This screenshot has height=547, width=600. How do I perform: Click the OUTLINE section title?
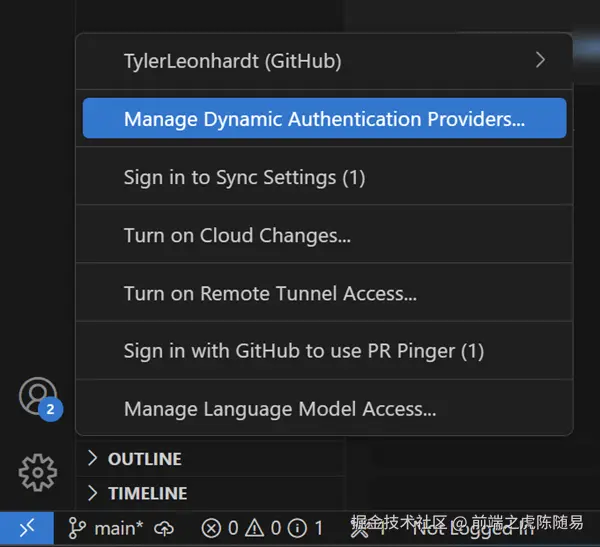point(145,459)
